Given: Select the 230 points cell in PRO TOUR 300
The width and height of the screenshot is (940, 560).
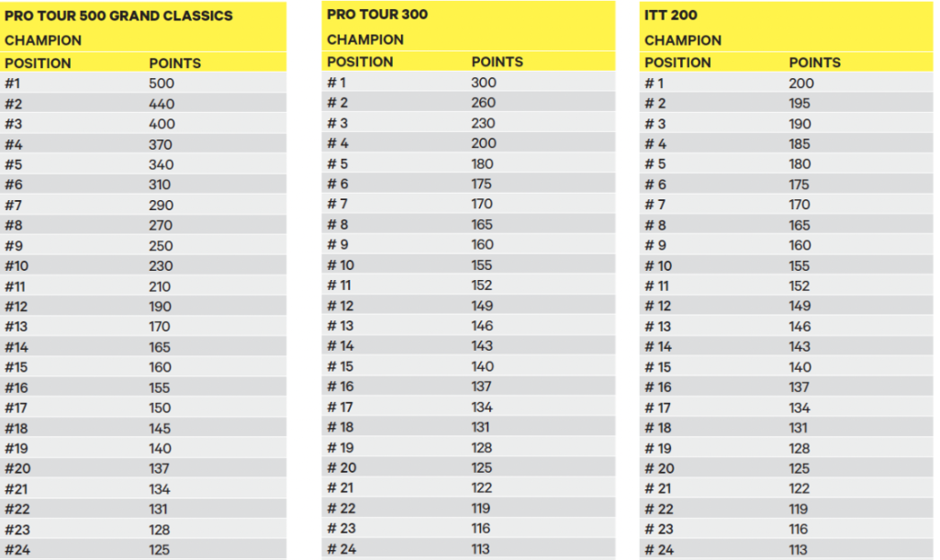Looking at the screenshot, I should (x=483, y=123).
